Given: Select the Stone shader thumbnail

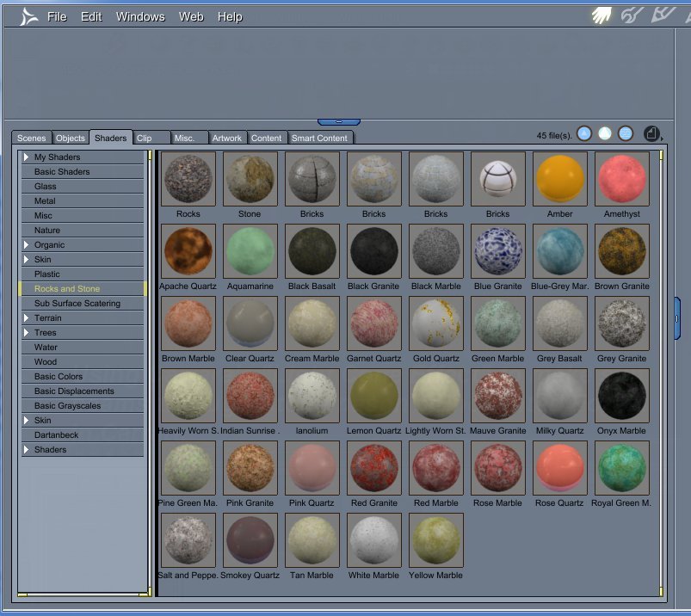Looking at the screenshot, I should [x=250, y=179].
